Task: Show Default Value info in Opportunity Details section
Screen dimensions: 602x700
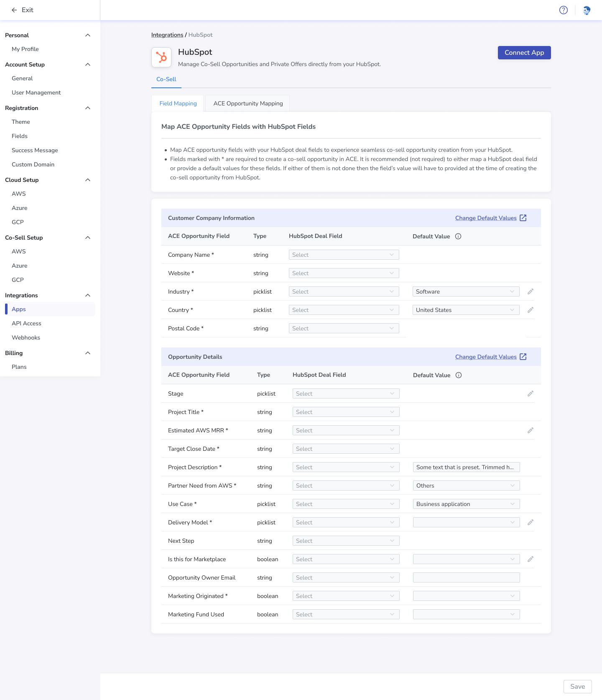Action: (459, 375)
